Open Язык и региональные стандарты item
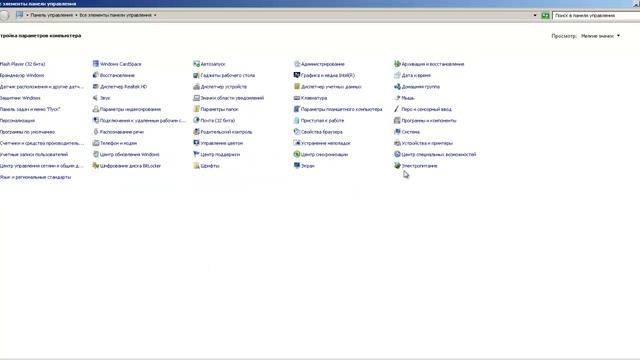 pos(36,177)
